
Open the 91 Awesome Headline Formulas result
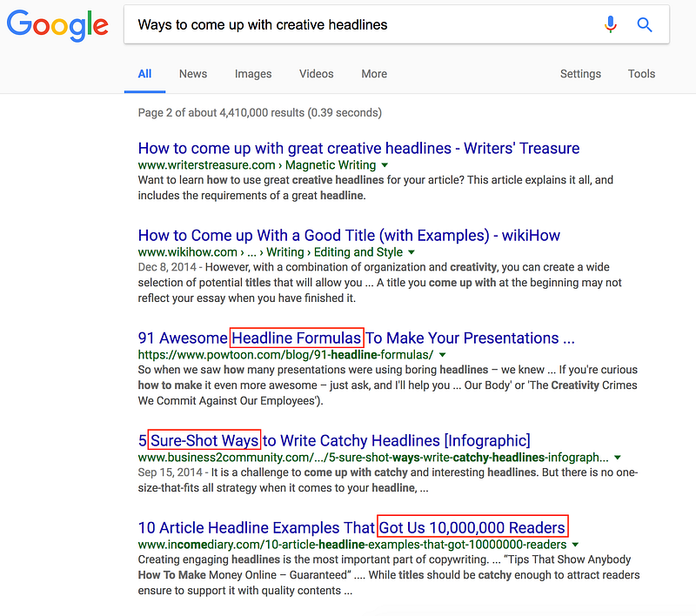(x=357, y=338)
